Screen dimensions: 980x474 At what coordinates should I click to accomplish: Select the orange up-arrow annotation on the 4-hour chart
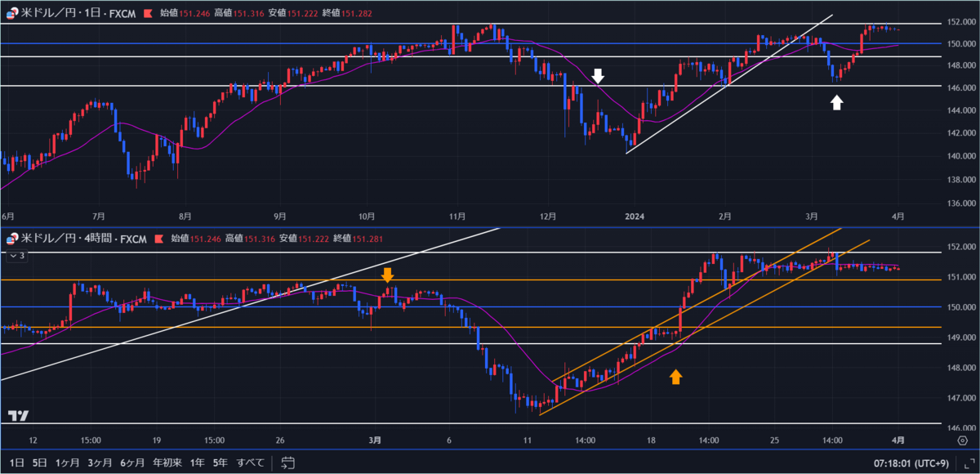675,376
